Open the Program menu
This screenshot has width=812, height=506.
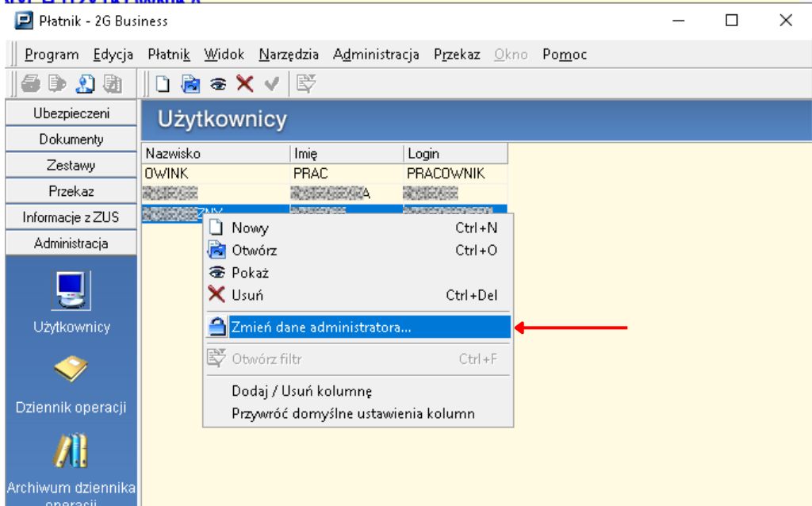[x=52, y=55]
